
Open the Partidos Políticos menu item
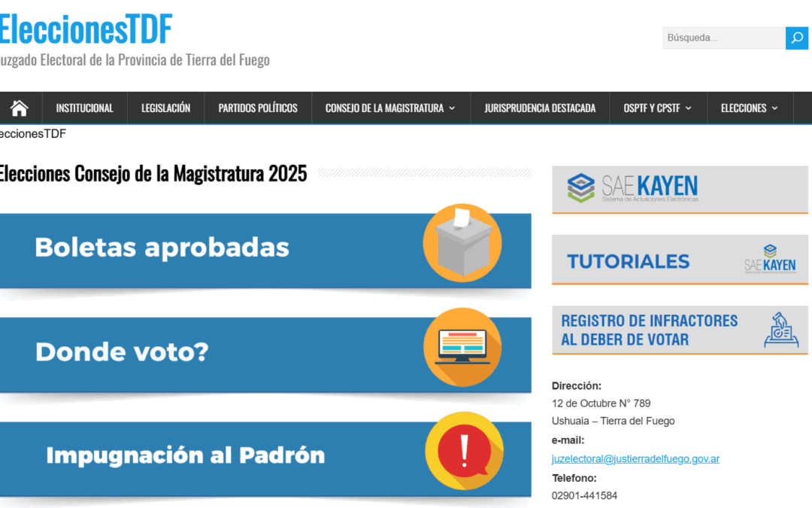click(257, 108)
